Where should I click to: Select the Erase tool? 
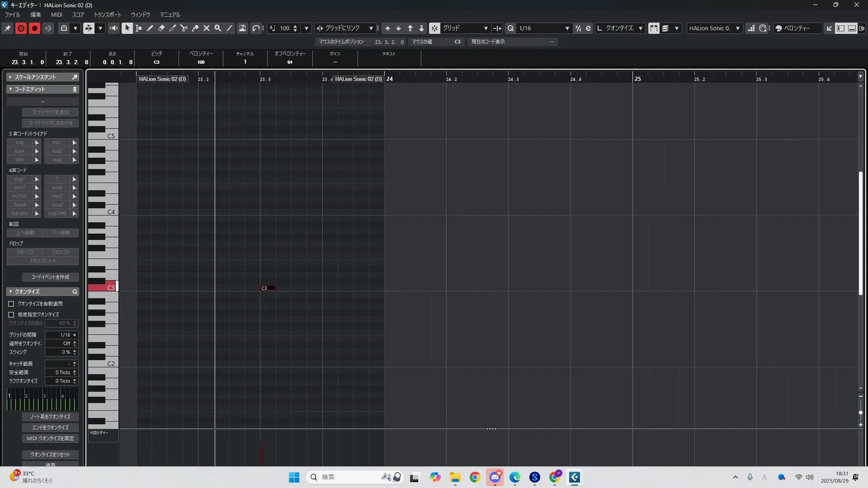coord(161,28)
